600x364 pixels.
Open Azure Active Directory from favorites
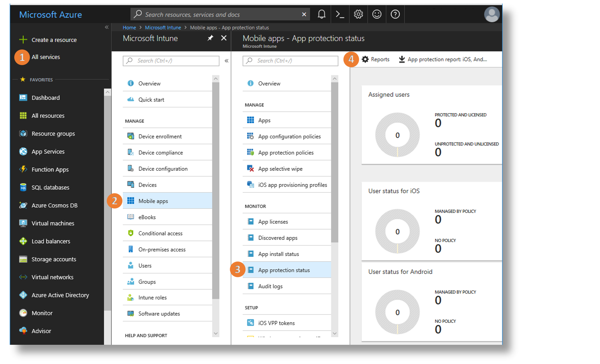(x=60, y=295)
